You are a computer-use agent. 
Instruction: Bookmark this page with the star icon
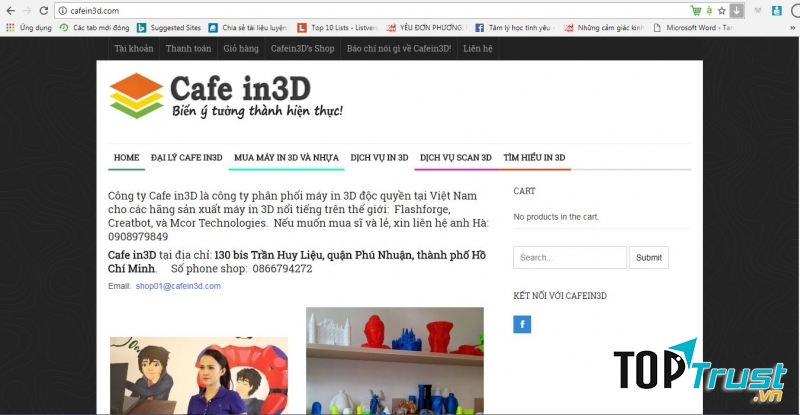(721, 11)
